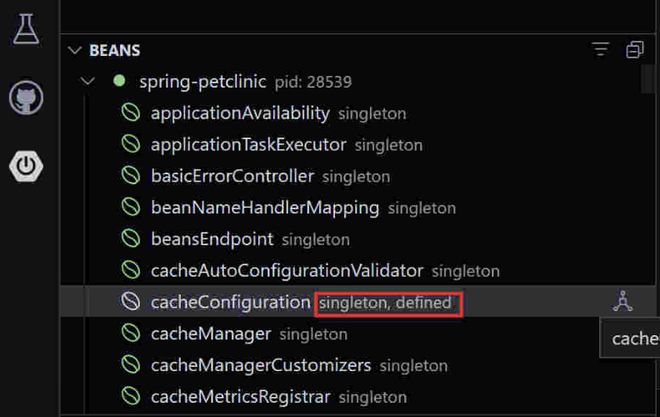Select the BEANS panel title
660x417 pixels.
click(115, 50)
